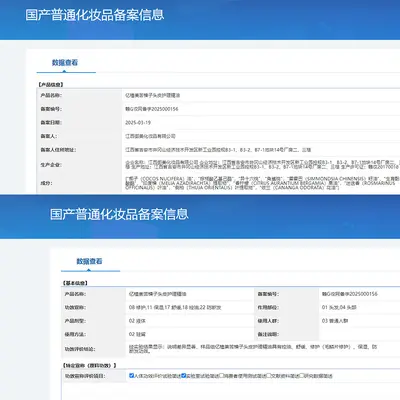Open the 数据查看 tab above 产品信息

(x=65, y=62)
